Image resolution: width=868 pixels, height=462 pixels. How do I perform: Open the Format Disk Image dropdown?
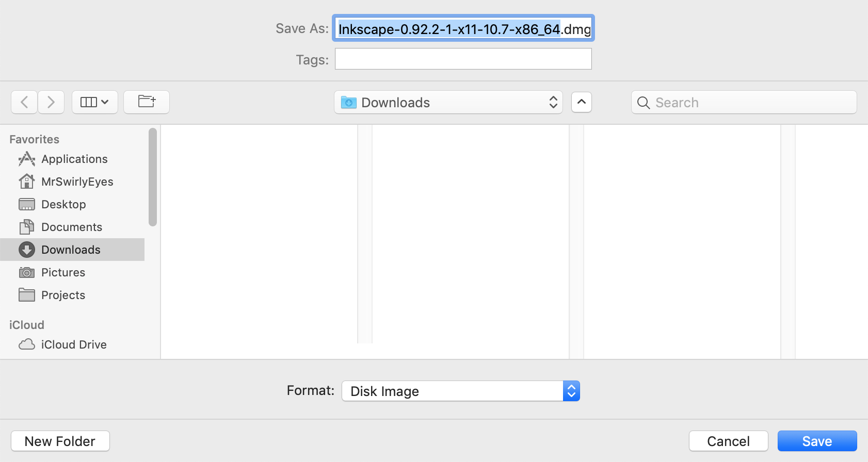460,391
